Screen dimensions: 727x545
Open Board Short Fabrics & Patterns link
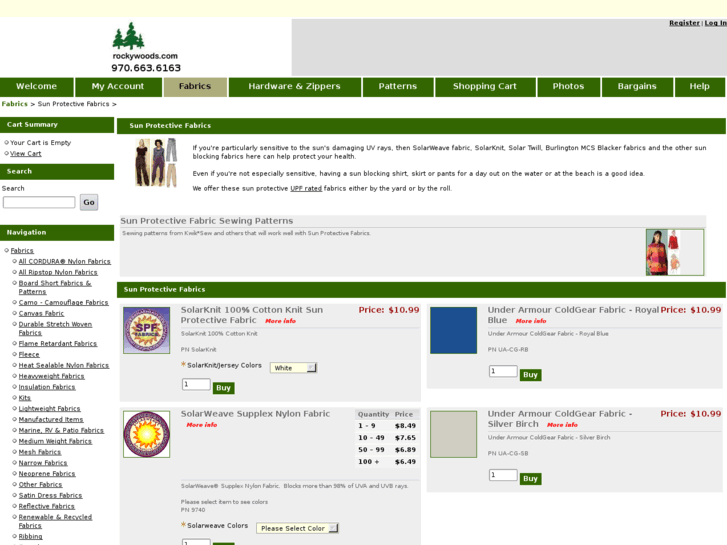click(55, 287)
